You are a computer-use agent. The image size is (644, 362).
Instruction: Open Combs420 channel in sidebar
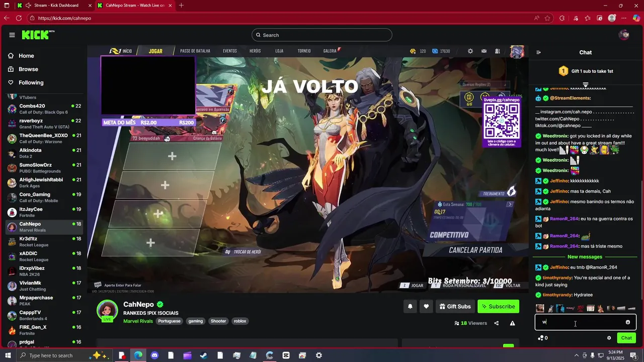pyautogui.click(x=43, y=109)
